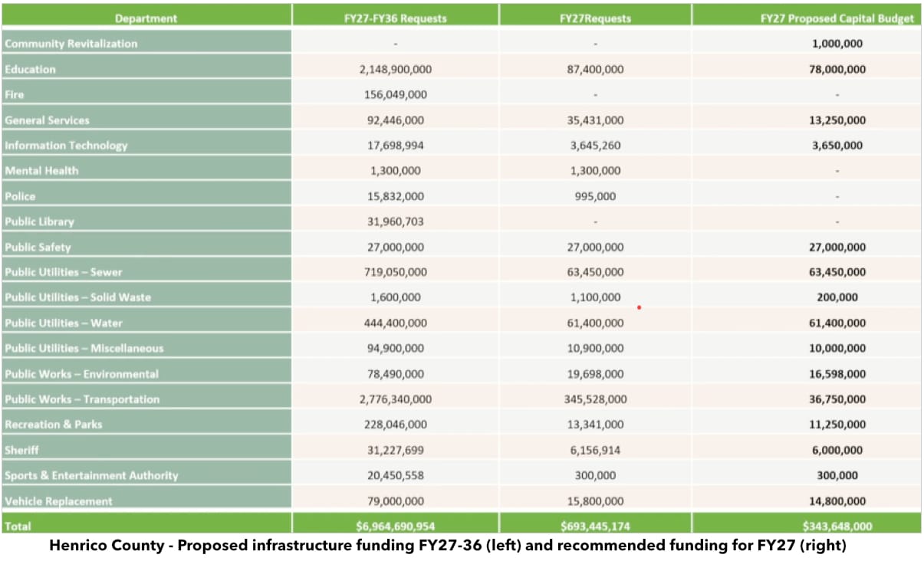Click Public Works – Transportation 345,528,000 cell
The width and height of the screenshot is (924, 561).
click(x=595, y=399)
